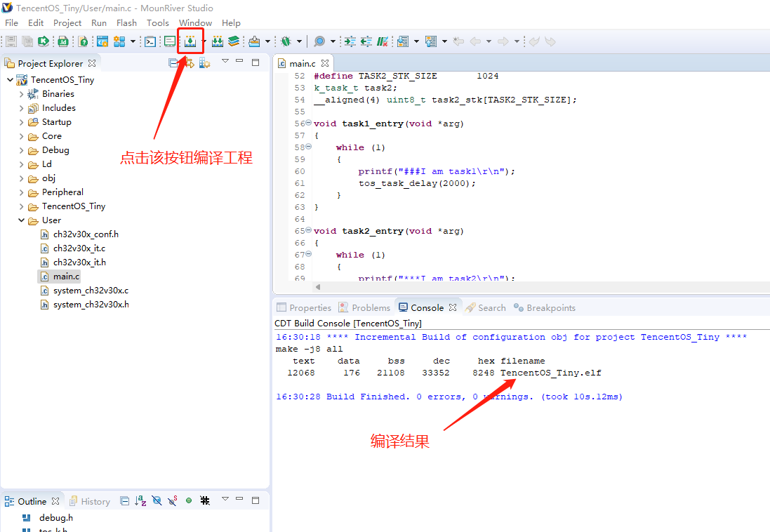Screen dimensions: 770x532
Task: Click the Save toolbar icon
Action: pyautogui.click(x=11, y=41)
